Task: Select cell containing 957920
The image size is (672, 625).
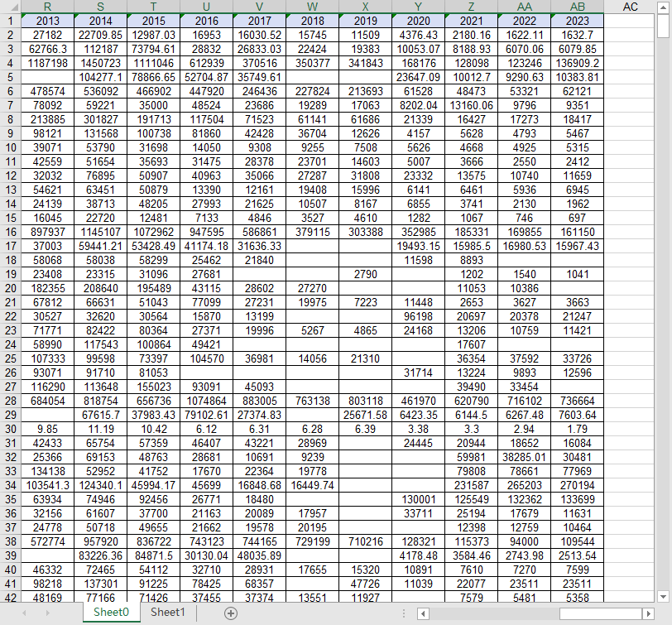Action: click(101, 541)
